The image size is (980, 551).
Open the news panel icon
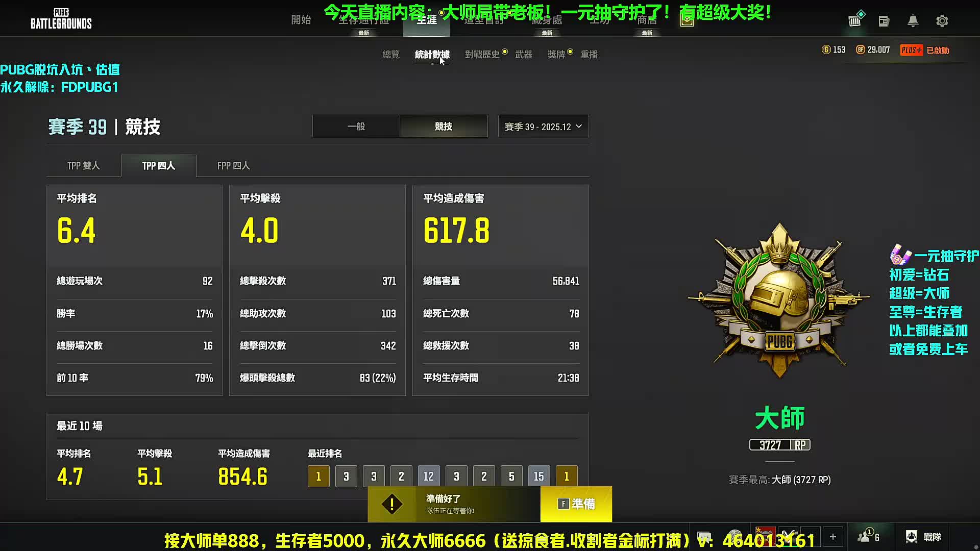[884, 21]
